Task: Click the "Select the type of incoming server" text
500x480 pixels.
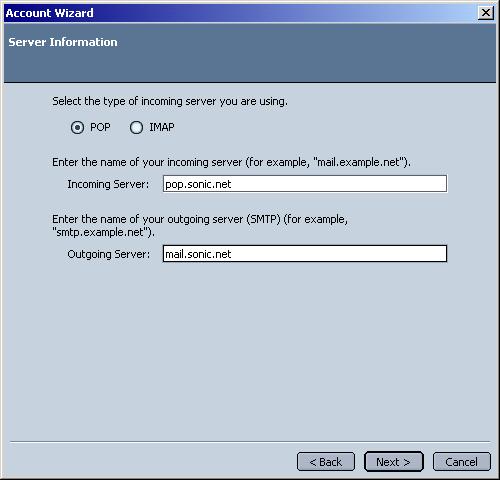Action: [170, 101]
